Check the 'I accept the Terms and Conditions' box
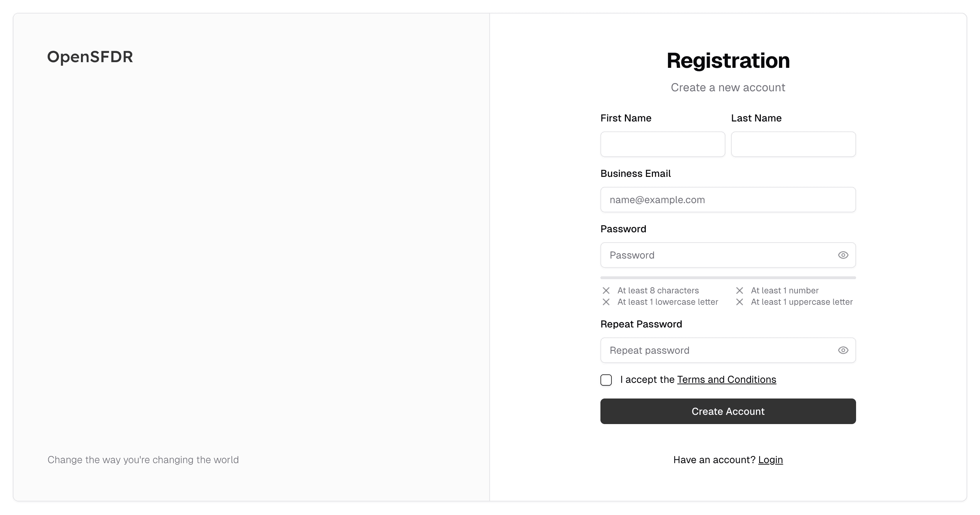This screenshot has width=980, height=515. [x=606, y=379]
